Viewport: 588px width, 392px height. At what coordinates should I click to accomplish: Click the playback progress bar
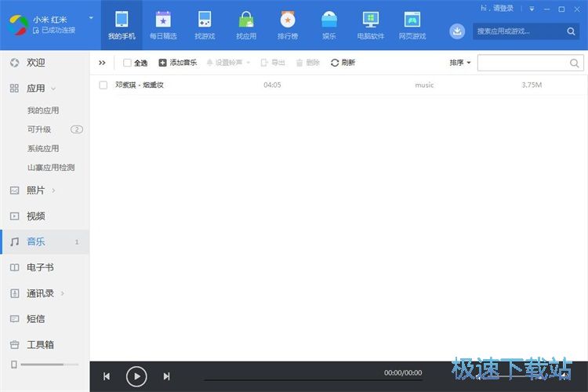(313, 380)
